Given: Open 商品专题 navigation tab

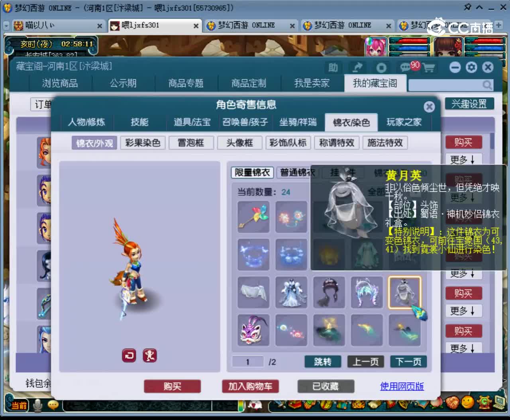Looking at the screenshot, I should pos(186,83).
